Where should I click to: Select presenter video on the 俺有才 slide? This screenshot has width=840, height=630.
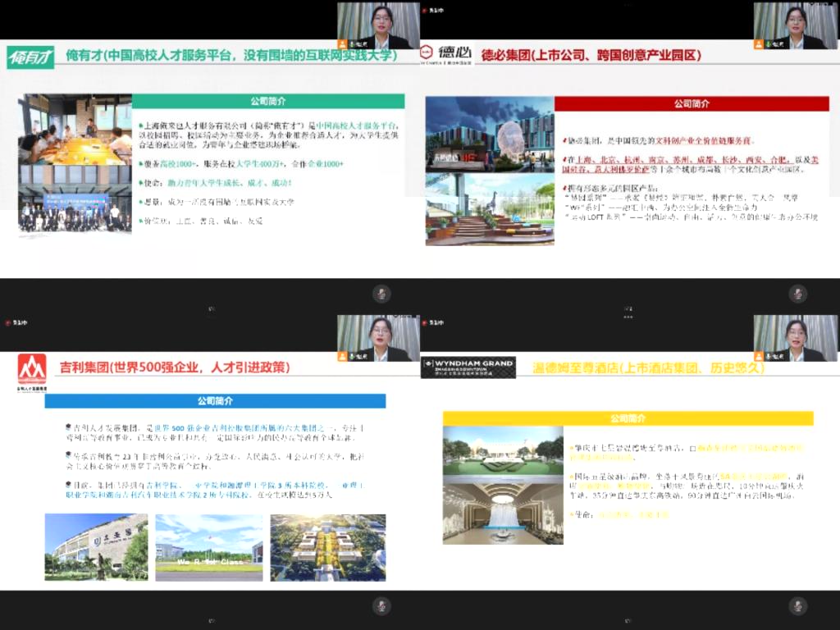pyautogui.click(x=377, y=25)
